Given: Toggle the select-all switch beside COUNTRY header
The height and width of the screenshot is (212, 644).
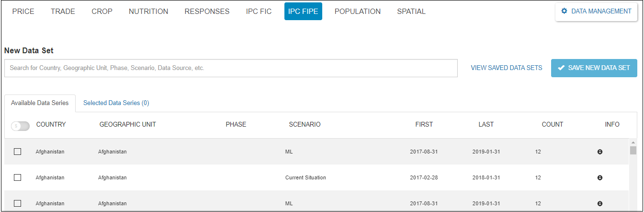Looking at the screenshot, I should (x=20, y=126).
